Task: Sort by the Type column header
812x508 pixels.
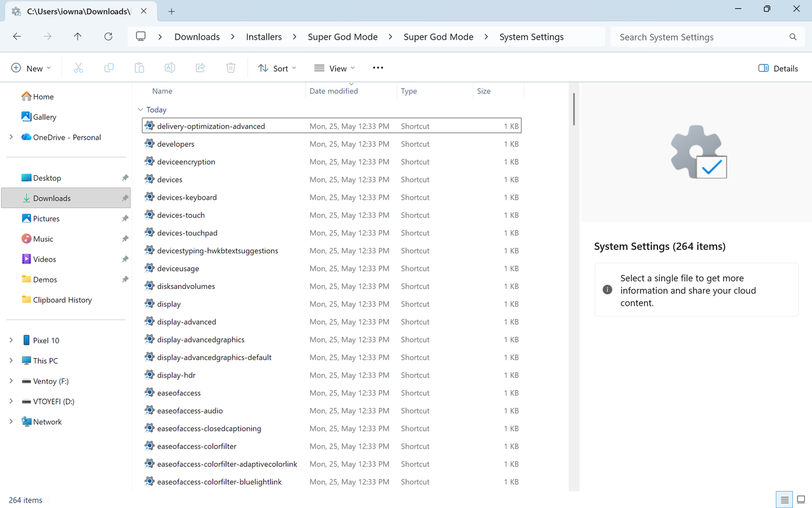Action: [409, 91]
